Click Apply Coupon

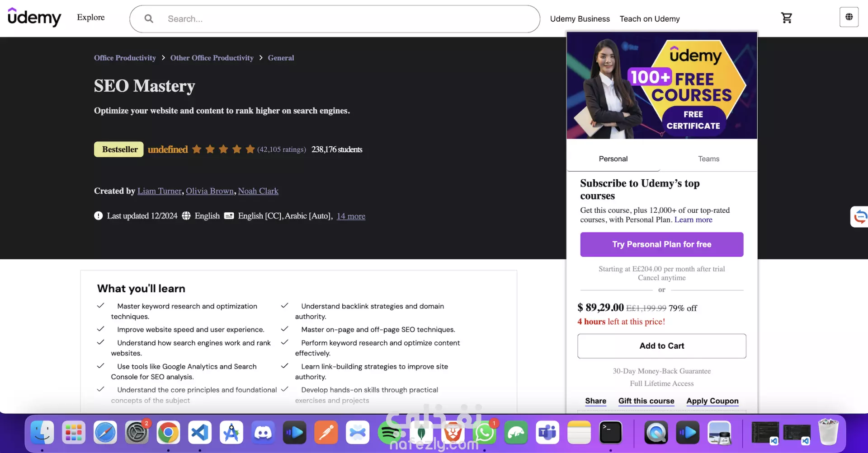coord(712,401)
